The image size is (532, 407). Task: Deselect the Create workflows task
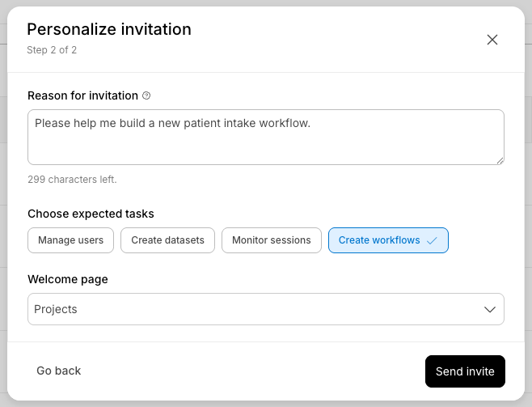pos(388,240)
